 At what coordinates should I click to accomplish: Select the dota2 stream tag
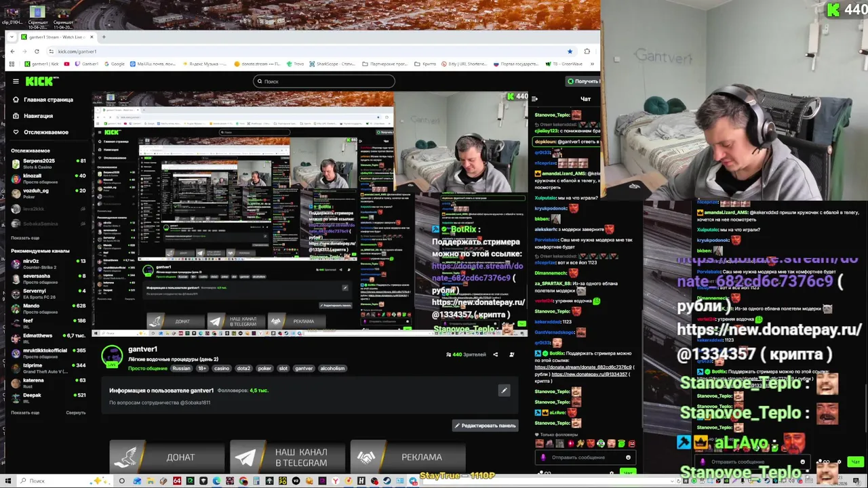[x=243, y=369]
